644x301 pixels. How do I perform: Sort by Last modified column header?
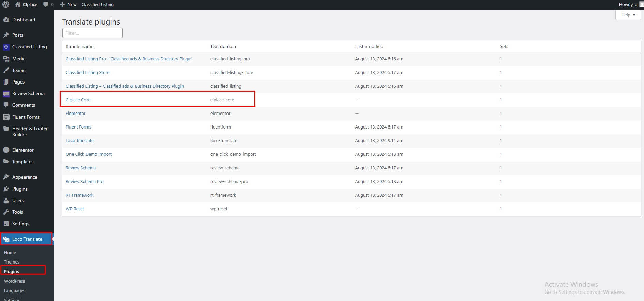[x=369, y=46]
